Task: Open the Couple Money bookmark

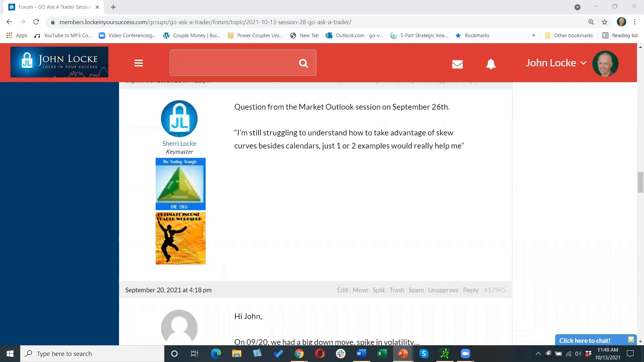Action: 192,36
